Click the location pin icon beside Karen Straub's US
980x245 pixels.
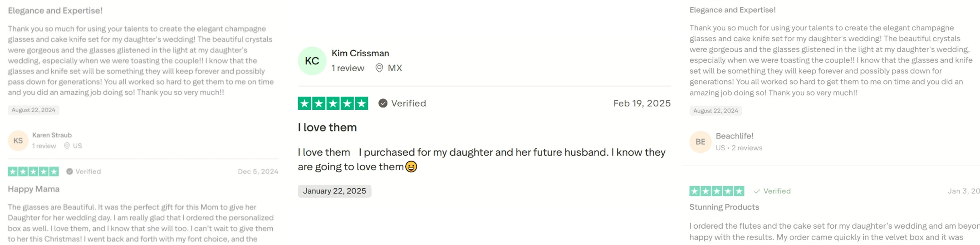[x=67, y=146]
